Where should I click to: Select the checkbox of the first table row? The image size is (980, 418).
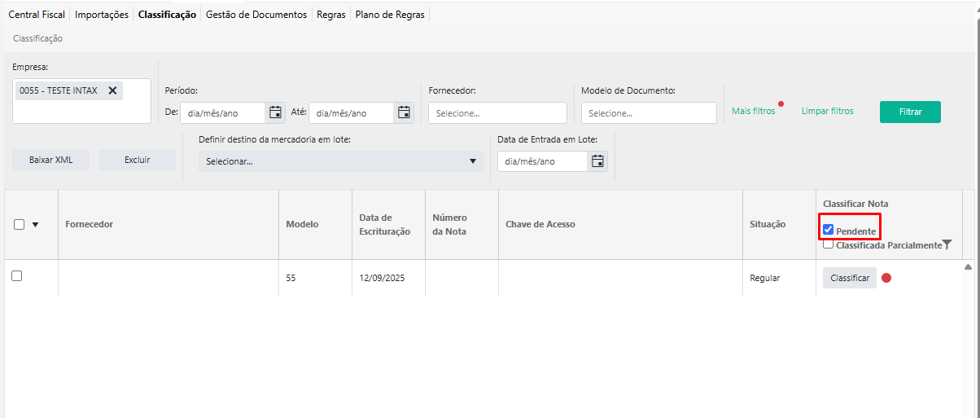tap(16, 276)
